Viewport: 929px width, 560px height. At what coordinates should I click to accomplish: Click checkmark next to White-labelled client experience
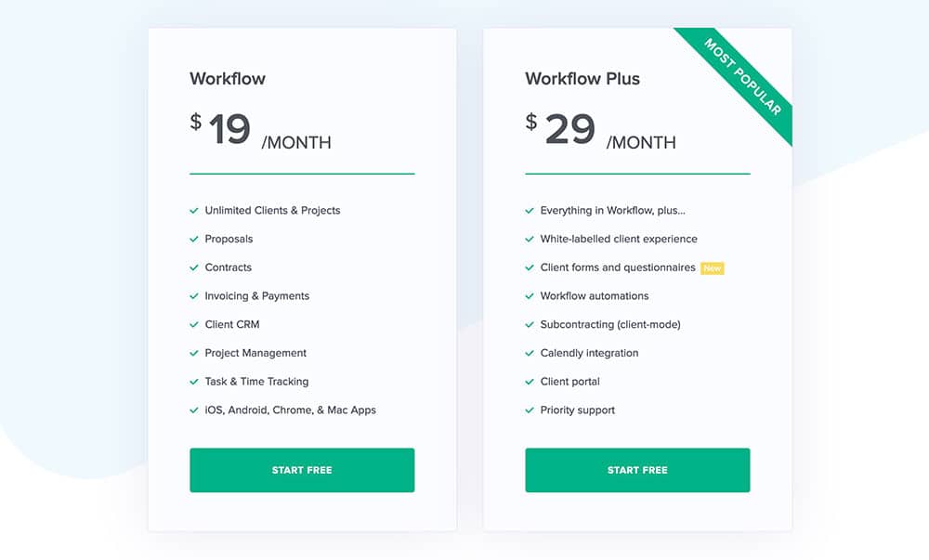click(x=530, y=240)
